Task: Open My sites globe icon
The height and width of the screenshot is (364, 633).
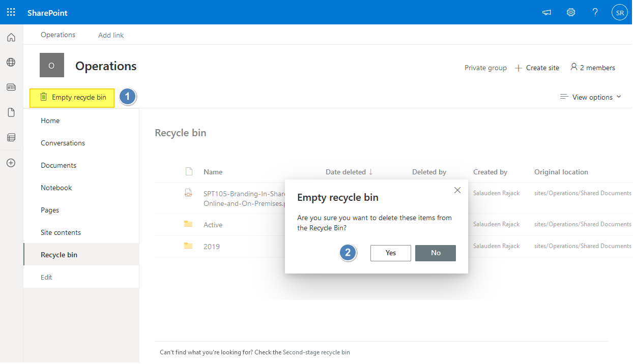Action: [11, 62]
